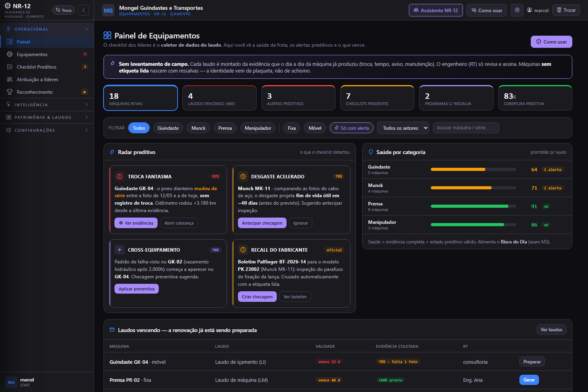Click the Atribuição a líderes people icon
588x392 pixels.
point(10,79)
